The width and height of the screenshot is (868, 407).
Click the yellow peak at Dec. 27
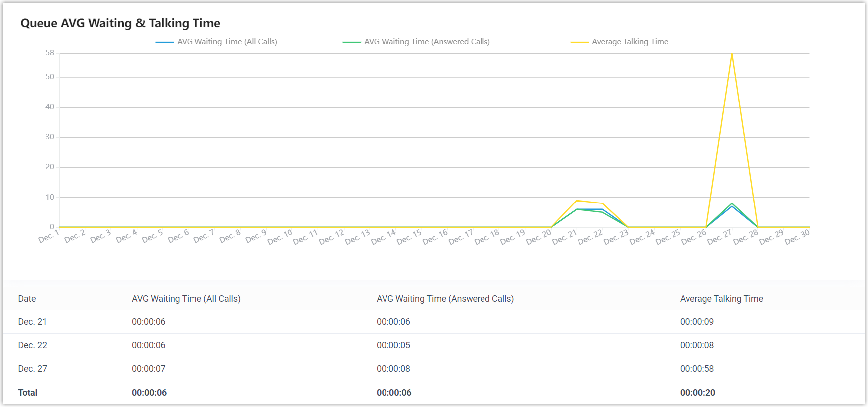click(732, 54)
